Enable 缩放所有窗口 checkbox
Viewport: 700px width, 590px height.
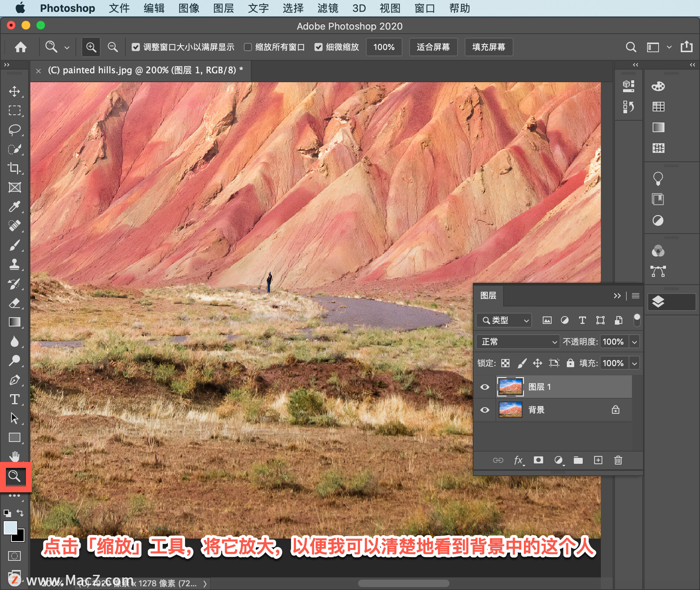coord(248,47)
